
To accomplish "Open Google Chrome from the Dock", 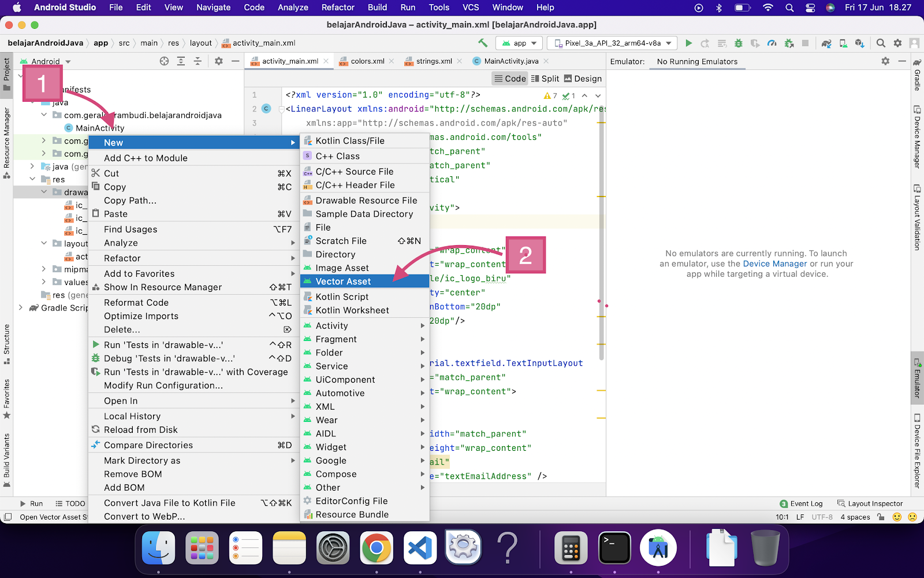I will [377, 547].
